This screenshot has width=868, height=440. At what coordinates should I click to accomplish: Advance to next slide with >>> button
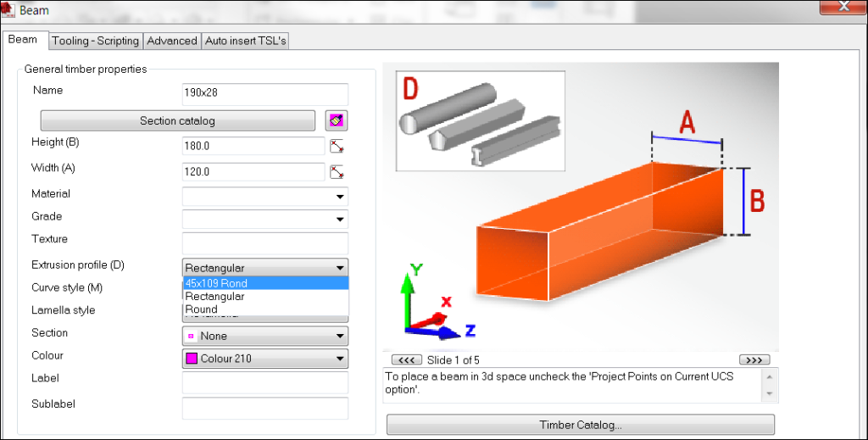click(x=754, y=360)
